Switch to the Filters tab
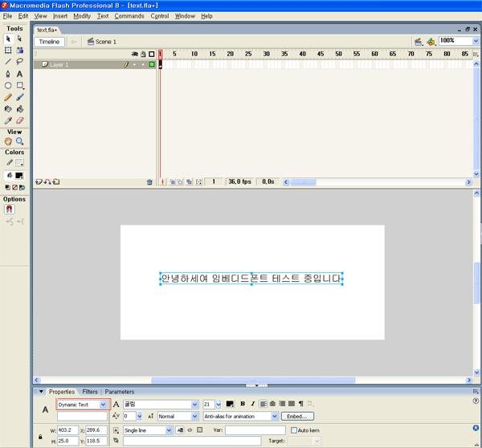The height and width of the screenshot is (448, 482). click(90, 392)
